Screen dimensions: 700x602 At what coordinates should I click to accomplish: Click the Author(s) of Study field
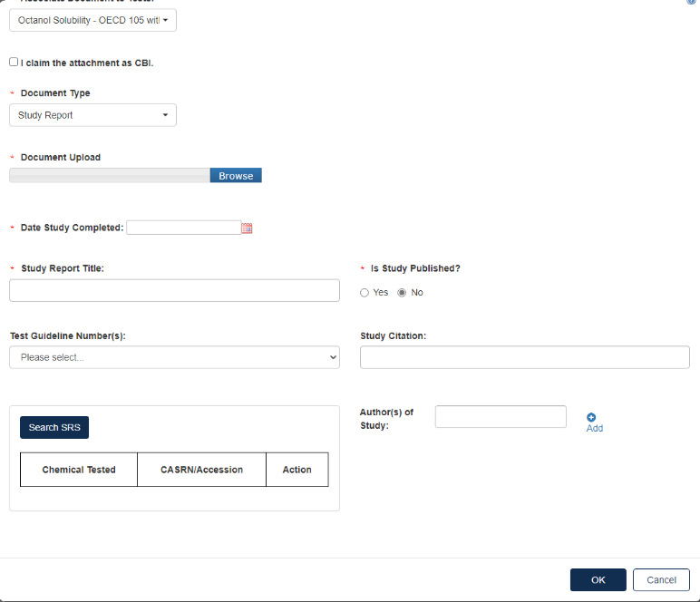pyautogui.click(x=501, y=417)
